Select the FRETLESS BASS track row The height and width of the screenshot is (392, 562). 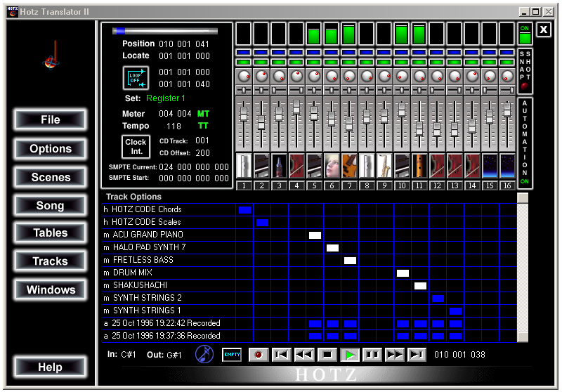[169, 260]
